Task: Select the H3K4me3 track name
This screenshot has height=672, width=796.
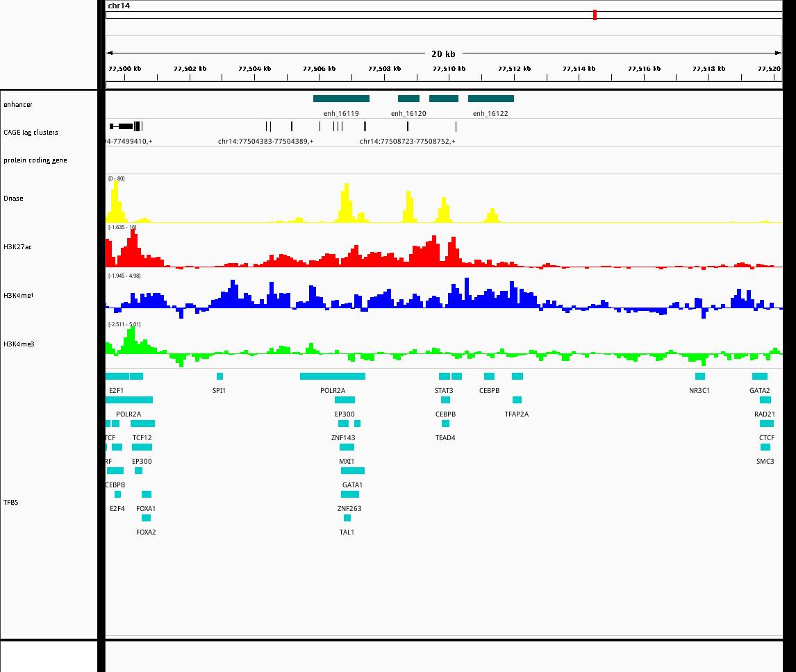Action: point(19,344)
